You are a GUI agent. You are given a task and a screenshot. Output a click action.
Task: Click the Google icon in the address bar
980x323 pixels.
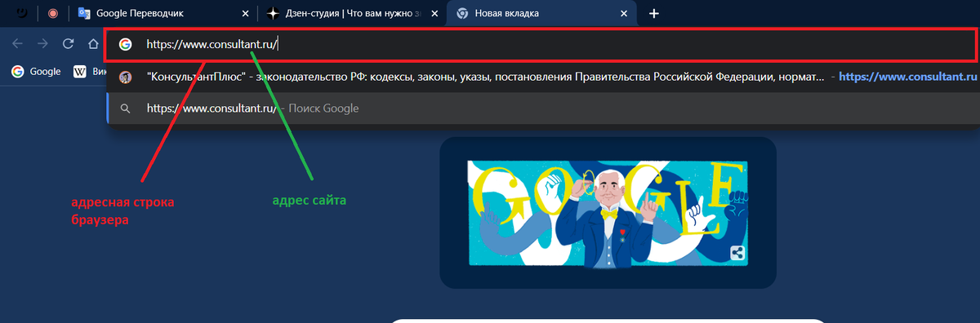(125, 45)
